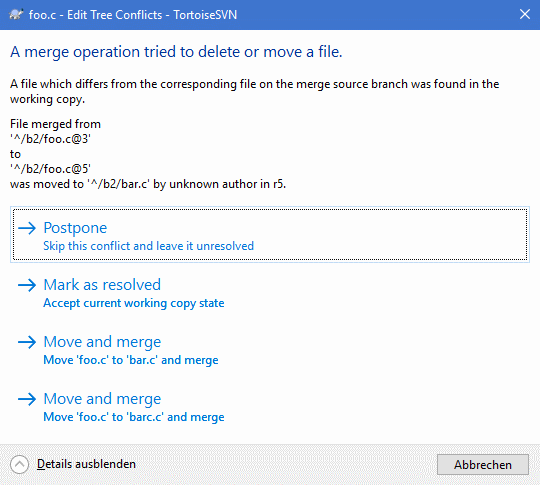Click the arrow icon beside Postpone
The height and width of the screenshot is (485, 540).
tap(27, 228)
